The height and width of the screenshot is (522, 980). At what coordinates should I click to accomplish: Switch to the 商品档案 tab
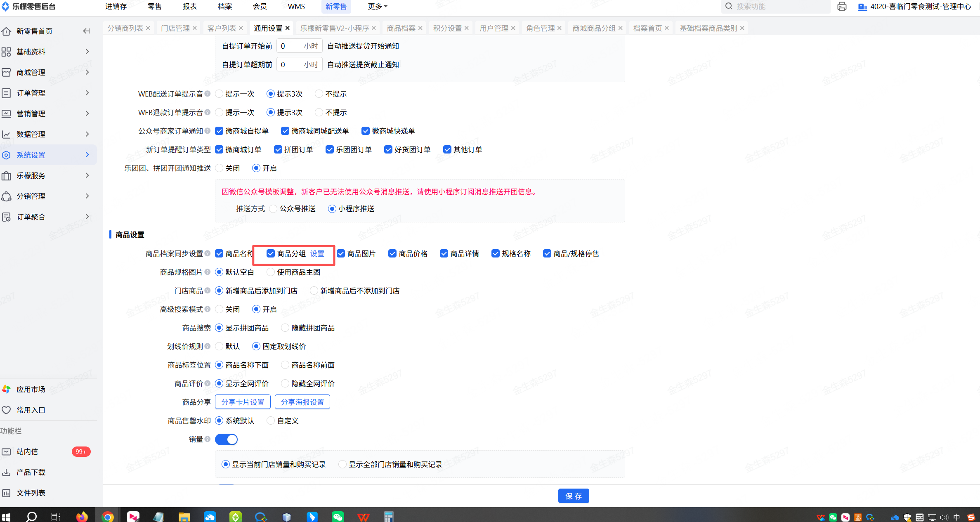point(401,28)
